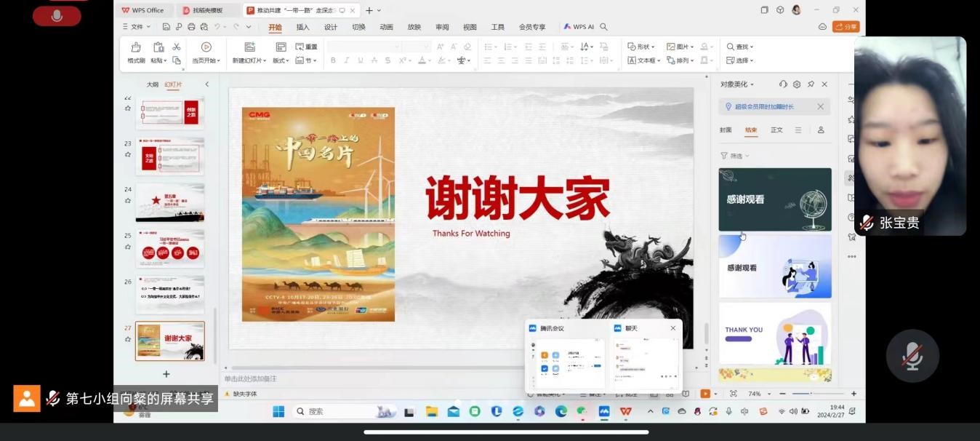Click the orange 分享 share button

846,27
